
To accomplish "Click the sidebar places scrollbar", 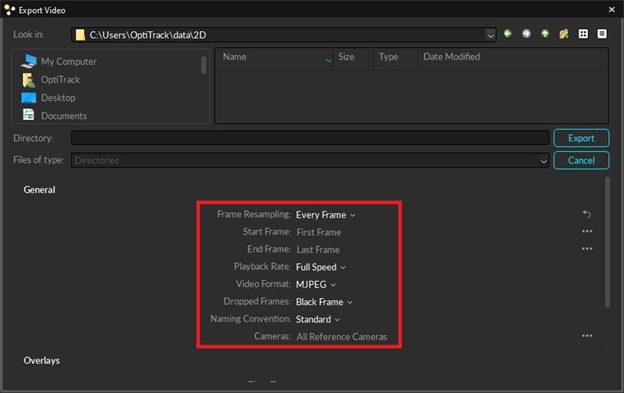I will pos(203,65).
